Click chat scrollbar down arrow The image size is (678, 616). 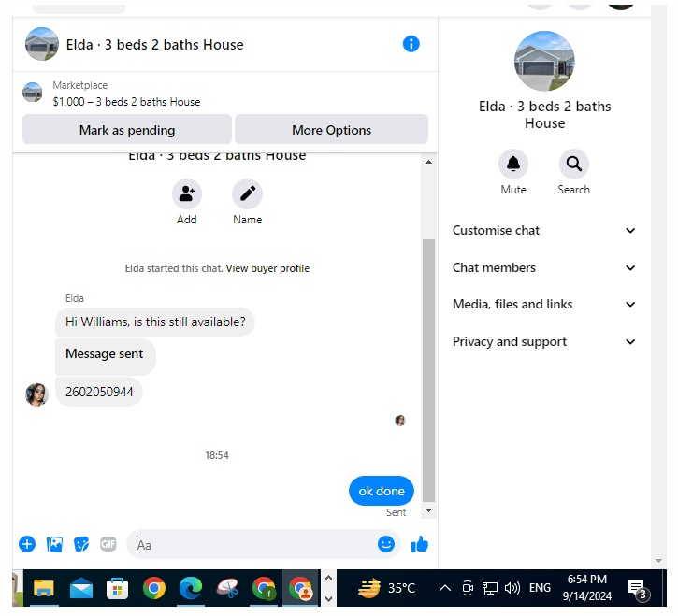(428, 510)
